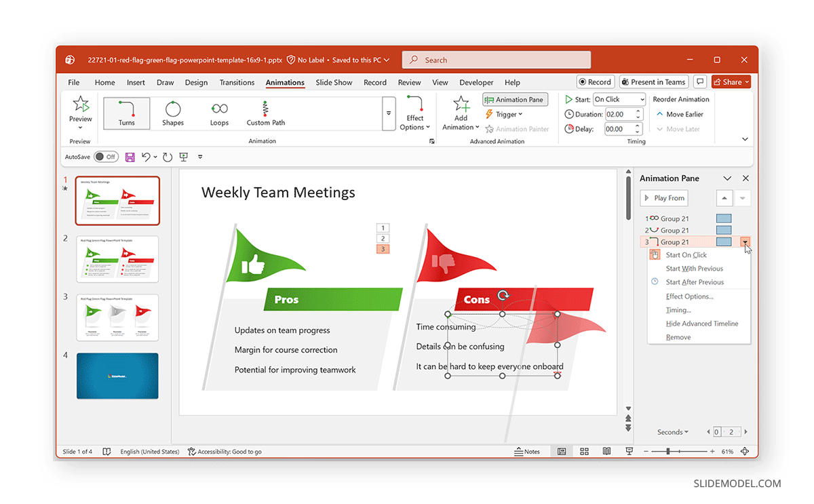Open the Seconds dropdown in Animation Pane
Screen dimensions: 814x504
672,431
